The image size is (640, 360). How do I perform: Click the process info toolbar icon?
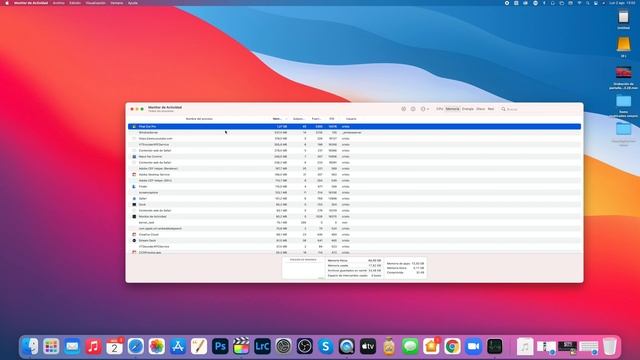[x=413, y=109]
